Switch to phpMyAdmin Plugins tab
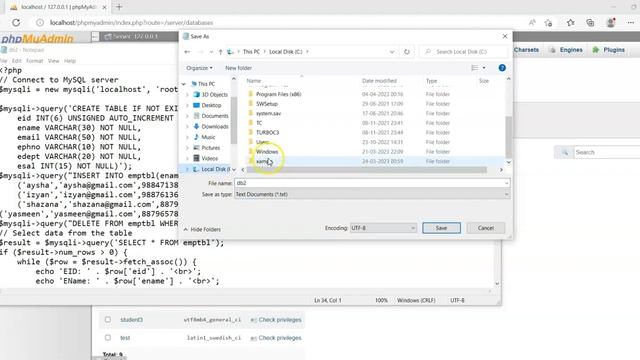 click(609, 50)
